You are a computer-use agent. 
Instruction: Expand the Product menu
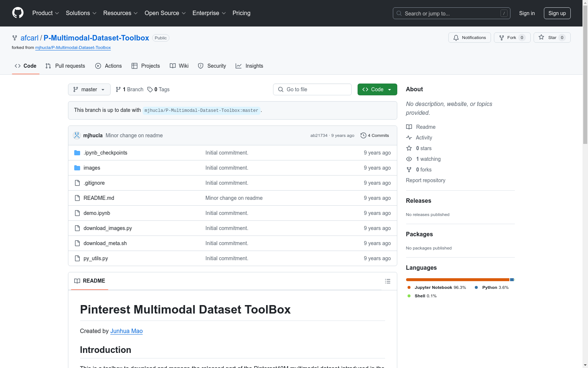(46, 13)
